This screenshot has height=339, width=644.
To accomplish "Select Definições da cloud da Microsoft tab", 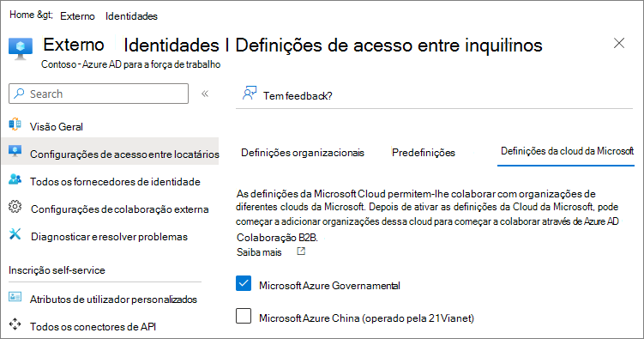I will (x=567, y=151).
